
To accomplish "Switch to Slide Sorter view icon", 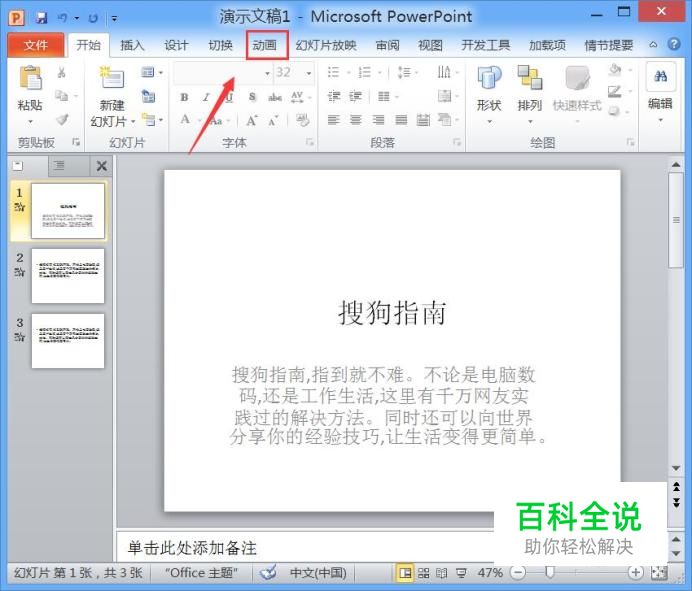I will point(424,573).
